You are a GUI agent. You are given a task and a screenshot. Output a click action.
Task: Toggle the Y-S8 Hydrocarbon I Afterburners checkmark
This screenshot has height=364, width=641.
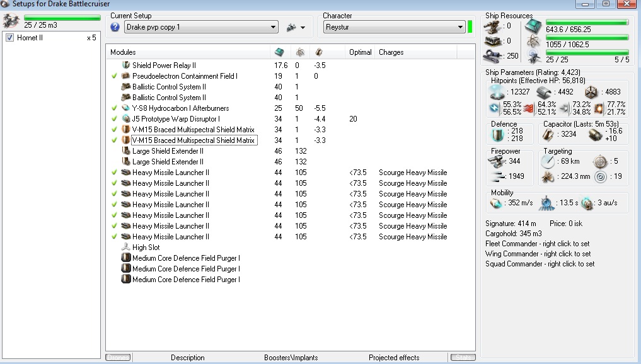[x=115, y=108]
